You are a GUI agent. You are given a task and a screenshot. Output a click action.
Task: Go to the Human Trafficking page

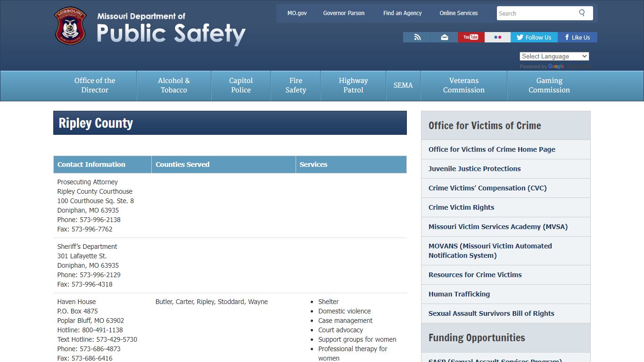point(459,294)
